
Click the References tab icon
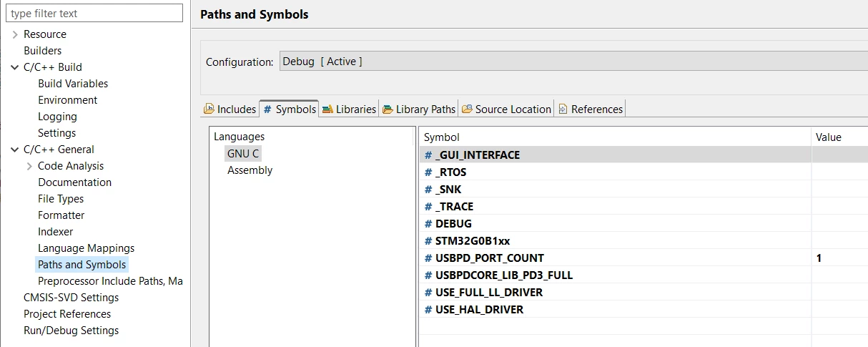pyautogui.click(x=563, y=109)
